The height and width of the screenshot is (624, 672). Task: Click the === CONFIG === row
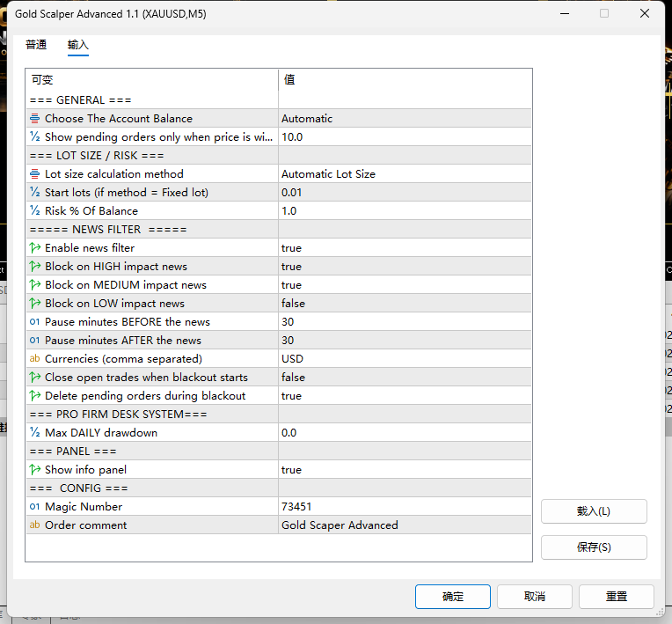point(279,488)
